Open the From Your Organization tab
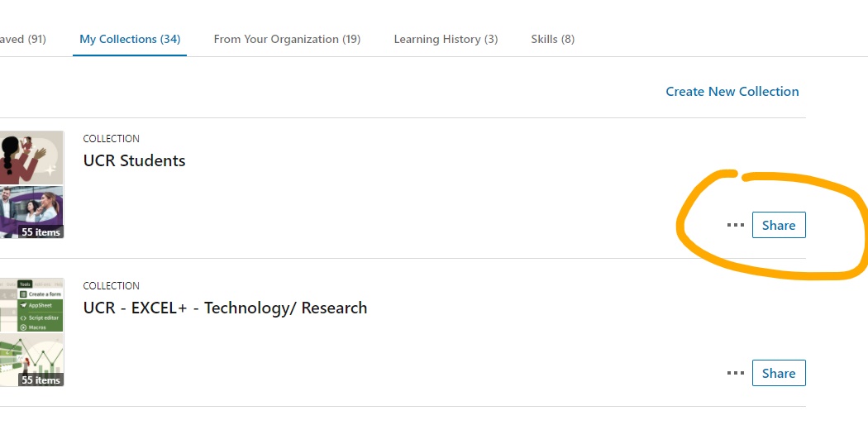 [x=287, y=39]
